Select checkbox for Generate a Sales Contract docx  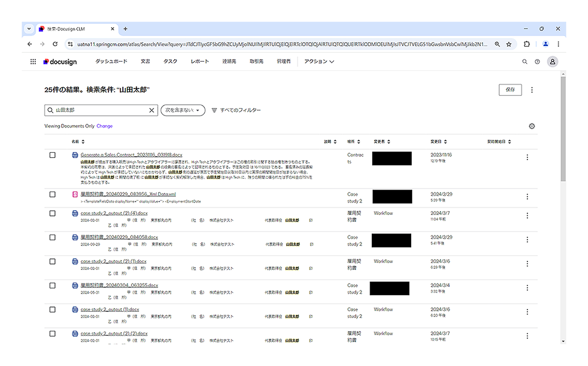[x=53, y=155]
